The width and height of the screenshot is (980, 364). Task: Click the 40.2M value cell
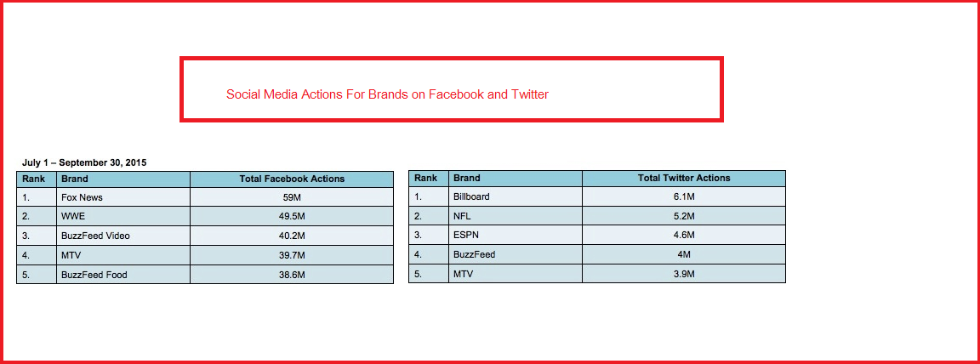tap(292, 236)
